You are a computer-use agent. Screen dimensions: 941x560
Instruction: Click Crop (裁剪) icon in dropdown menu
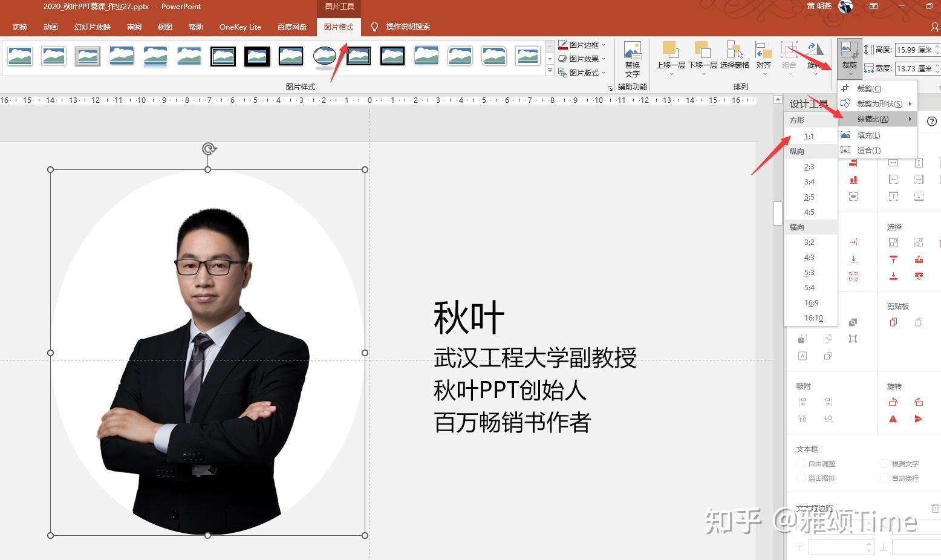846,88
